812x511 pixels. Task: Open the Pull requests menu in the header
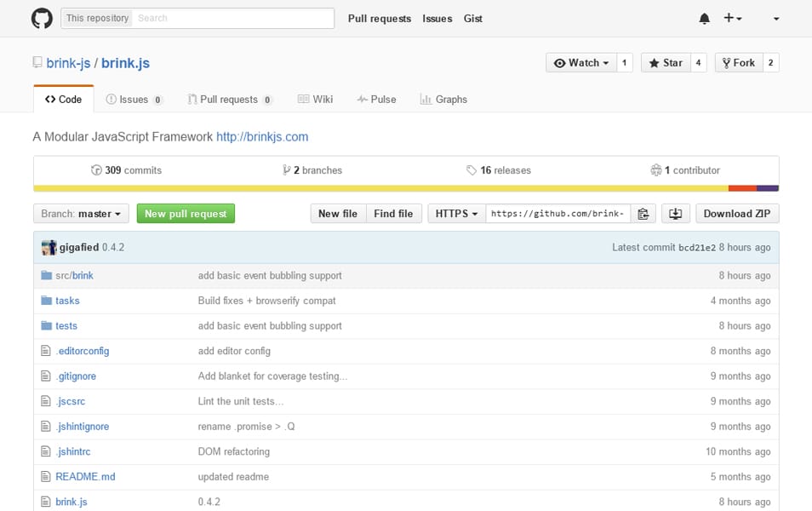[380, 18]
